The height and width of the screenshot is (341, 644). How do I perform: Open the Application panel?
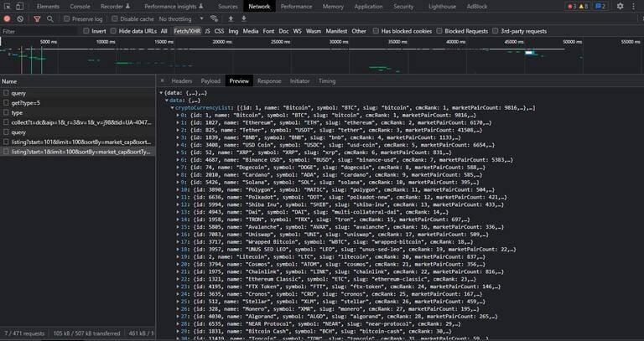tap(368, 6)
